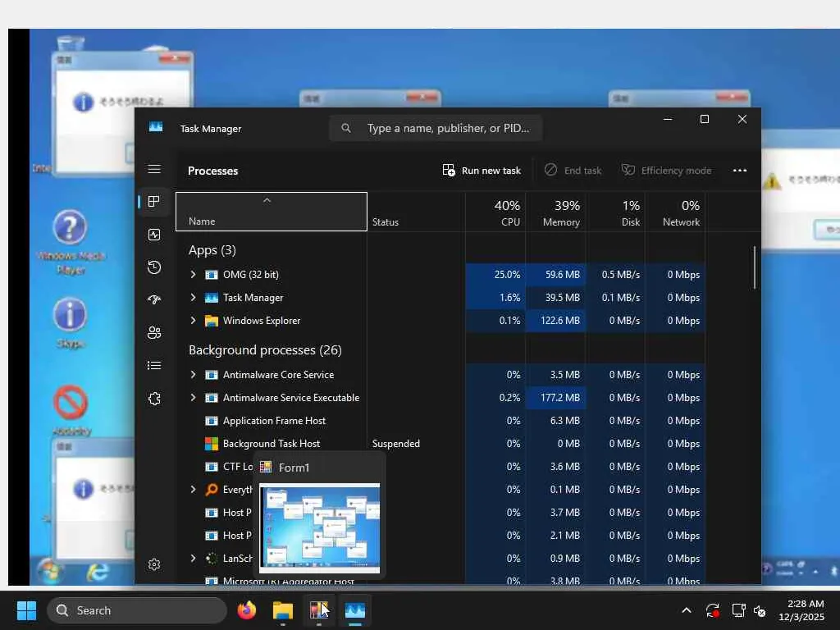The width and height of the screenshot is (840, 630).
Task: Click the Windows Media Player question-mark desktop icon
Action: coord(70,227)
